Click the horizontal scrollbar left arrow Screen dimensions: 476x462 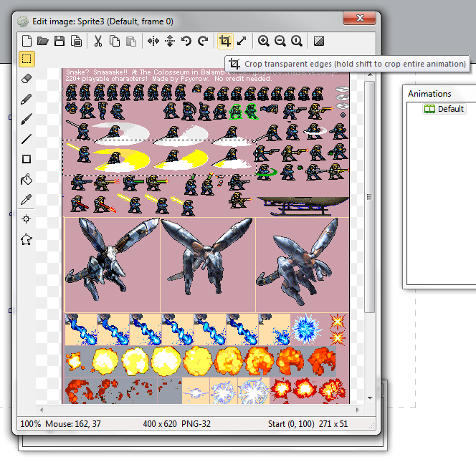[x=42, y=410]
